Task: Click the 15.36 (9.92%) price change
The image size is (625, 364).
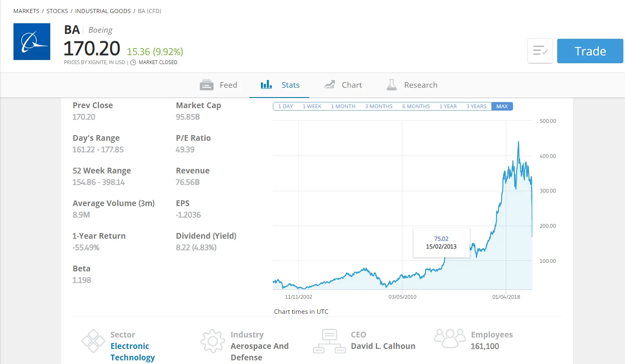Action: point(155,52)
